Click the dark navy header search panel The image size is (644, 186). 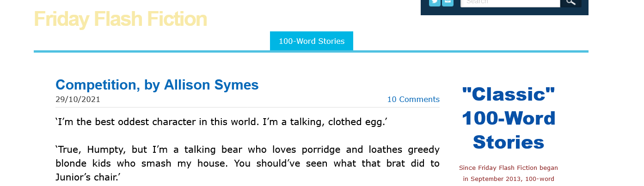[x=504, y=11]
